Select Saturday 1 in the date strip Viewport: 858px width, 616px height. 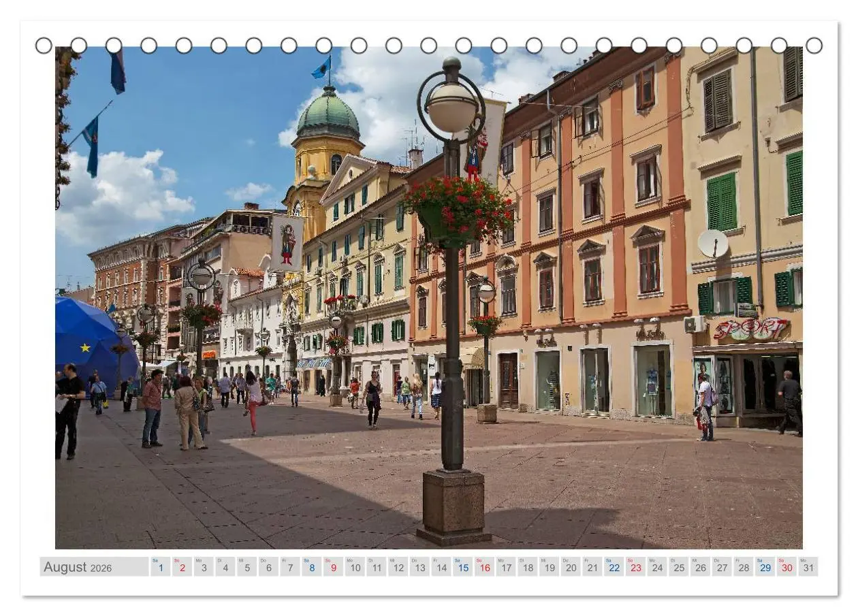[161, 566]
